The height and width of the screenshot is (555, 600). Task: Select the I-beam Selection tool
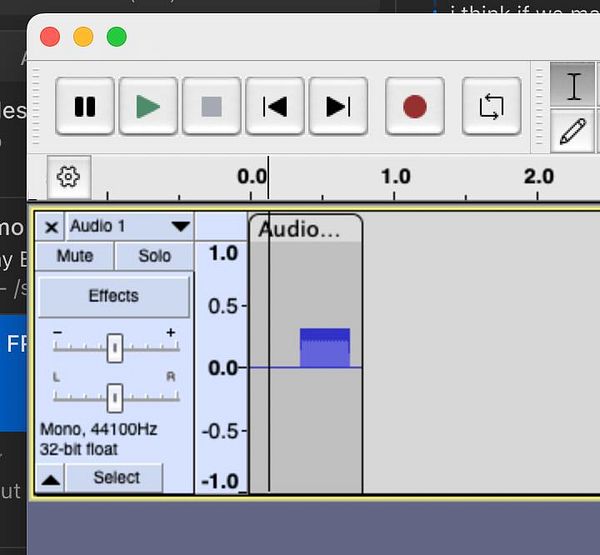coord(572,85)
